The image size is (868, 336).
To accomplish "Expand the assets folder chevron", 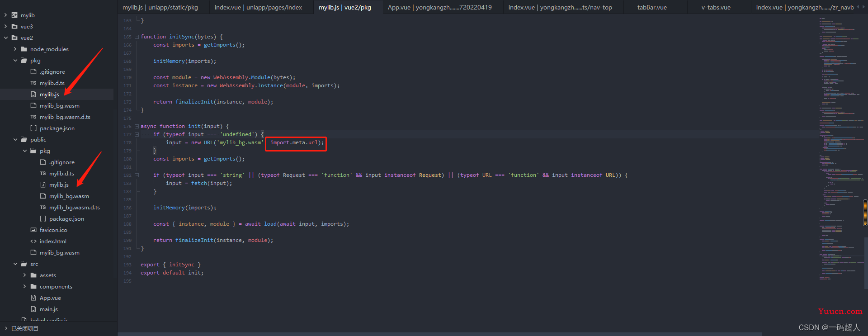I will [24, 275].
